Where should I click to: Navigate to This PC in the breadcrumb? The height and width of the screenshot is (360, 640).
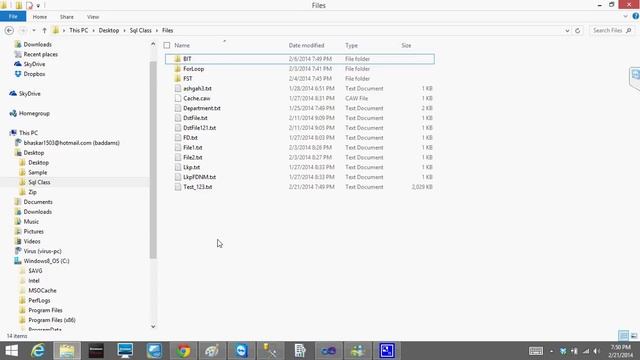[x=78, y=31]
